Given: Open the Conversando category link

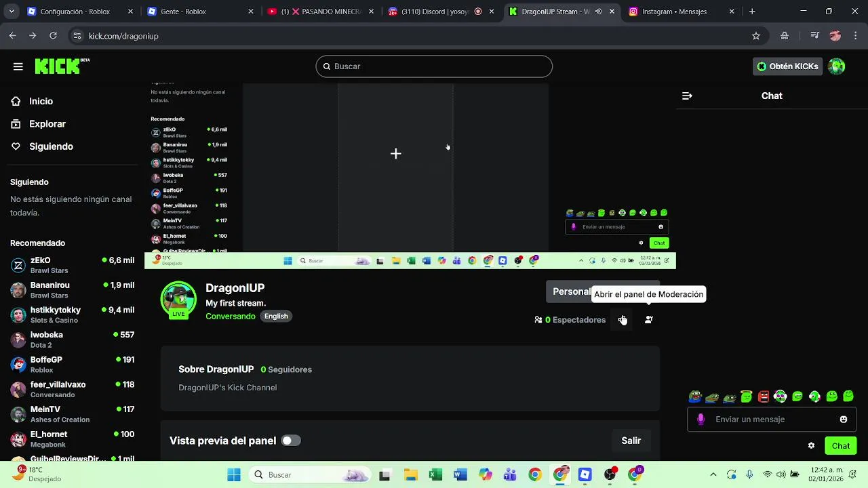Looking at the screenshot, I should [231, 317].
